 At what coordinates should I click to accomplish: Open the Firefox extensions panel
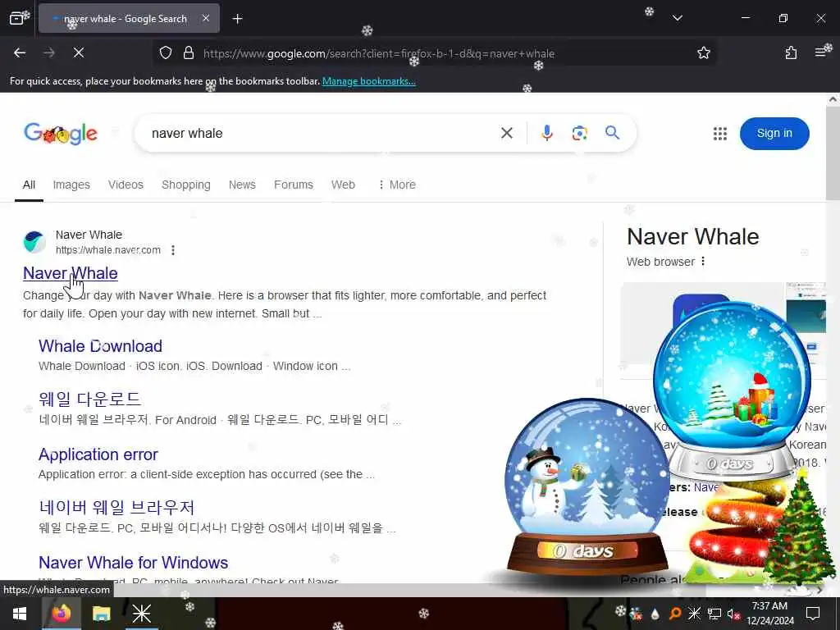coord(791,52)
